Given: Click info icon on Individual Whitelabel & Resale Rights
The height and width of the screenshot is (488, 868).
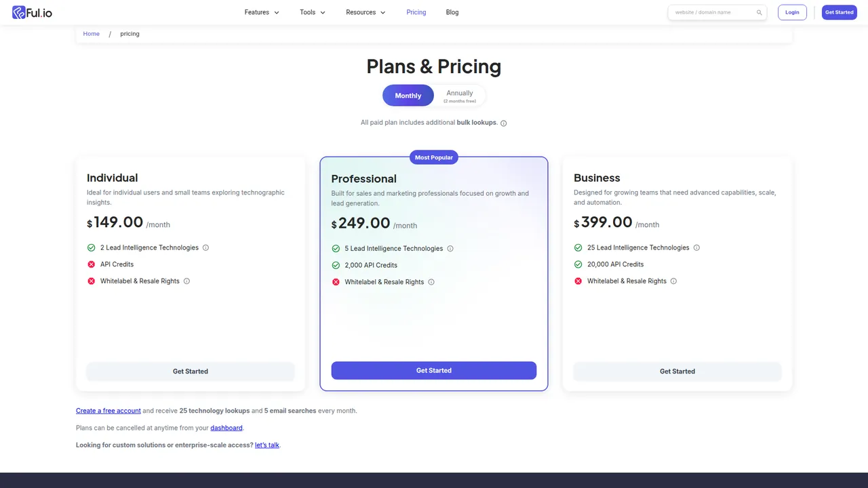Looking at the screenshot, I should coord(186,281).
